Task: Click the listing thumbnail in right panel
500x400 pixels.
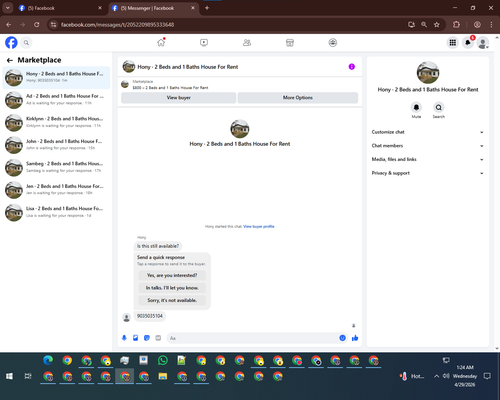Action: click(428, 72)
